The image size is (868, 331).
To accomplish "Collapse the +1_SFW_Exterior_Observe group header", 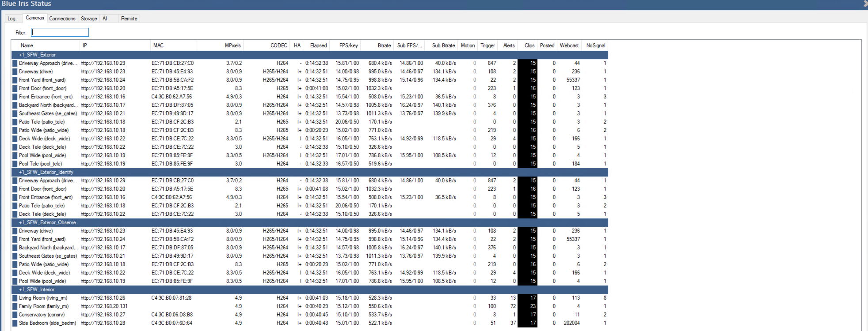I will pos(309,222).
